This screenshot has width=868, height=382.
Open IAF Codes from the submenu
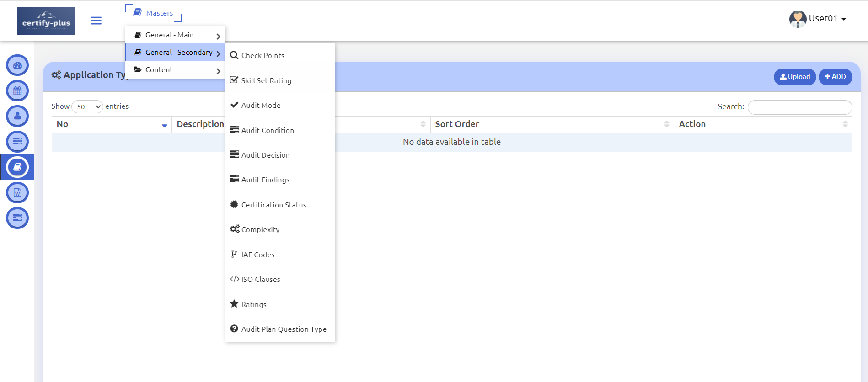click(257, 255)
